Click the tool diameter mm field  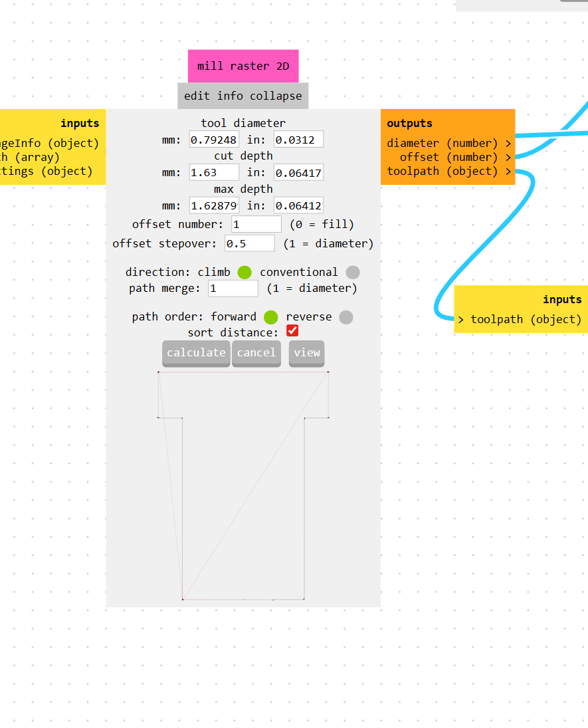pos(214,140)
